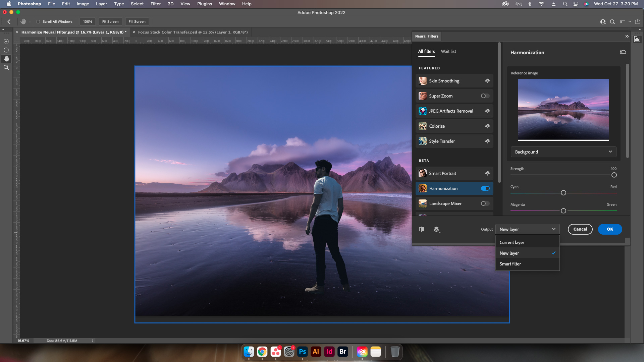Open InDesign from the dock
This screenshot has width=644, height=362.
[x=329, y=352]
